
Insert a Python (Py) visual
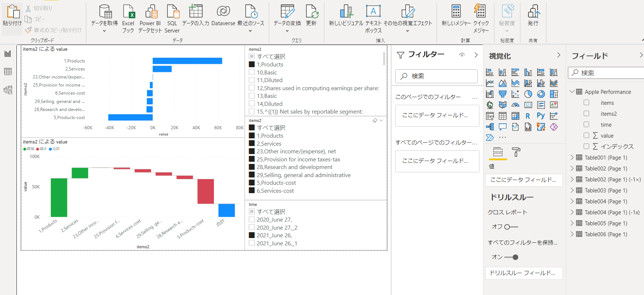541,116
